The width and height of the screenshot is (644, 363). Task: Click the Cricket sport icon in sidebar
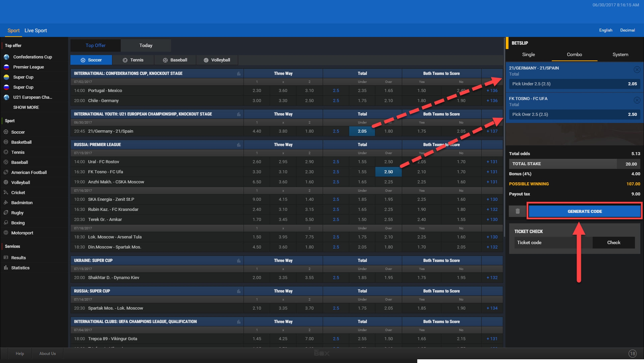[x=6, y=192]
